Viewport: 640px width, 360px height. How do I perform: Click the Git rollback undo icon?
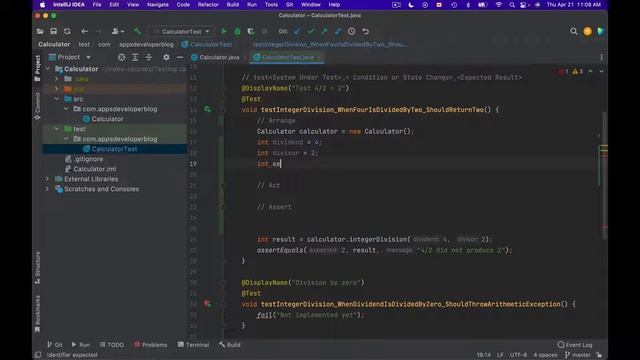click(x=366, y=31)
